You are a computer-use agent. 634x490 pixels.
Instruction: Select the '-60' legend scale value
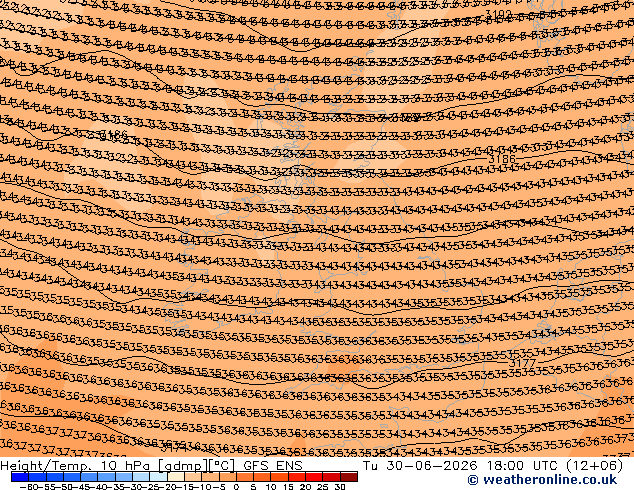(x=29, y=486)
